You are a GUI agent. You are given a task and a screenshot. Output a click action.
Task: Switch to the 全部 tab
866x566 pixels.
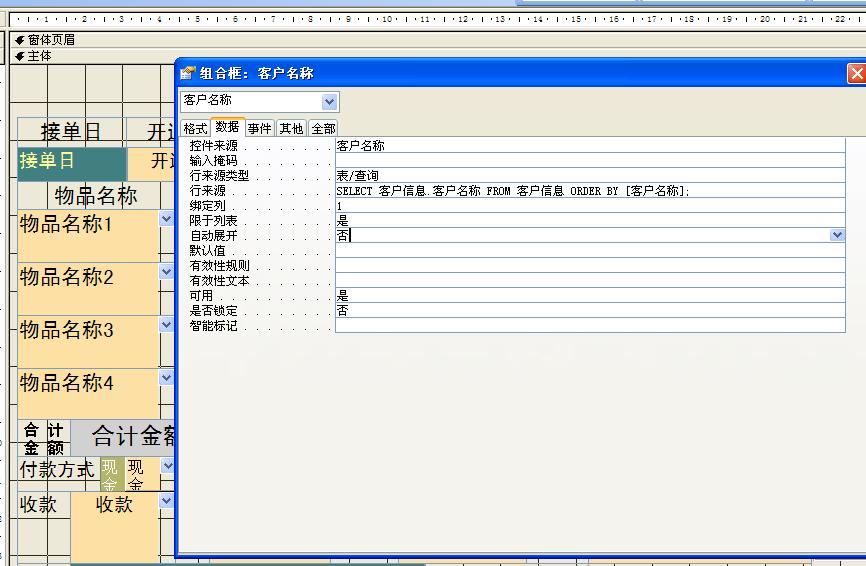point(323,129)
